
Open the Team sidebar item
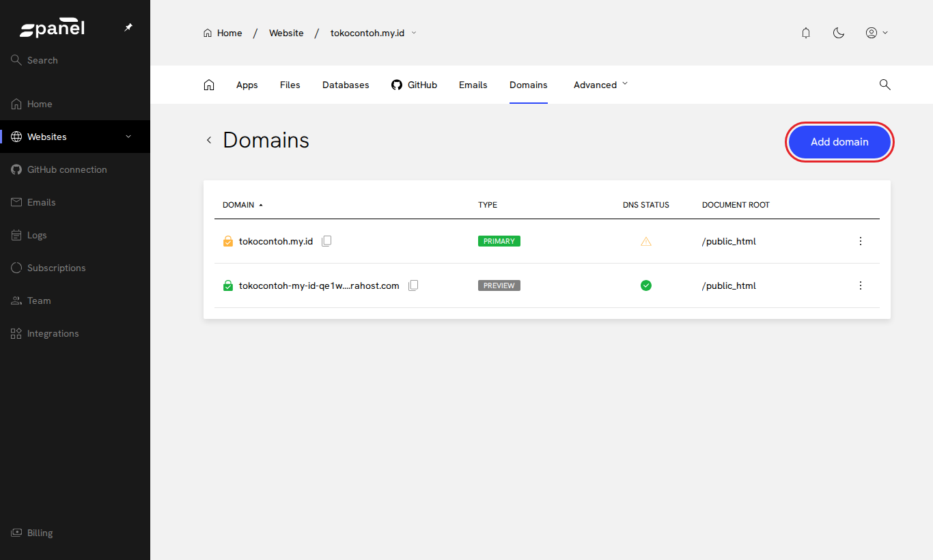[x=75, y=300]
